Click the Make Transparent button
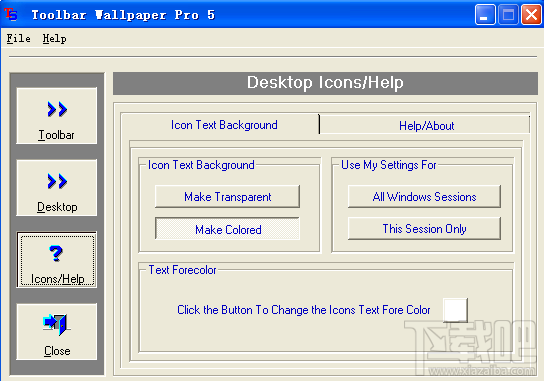Image resolution: width=544 pixels, height=381 pixels. tap(227, 197)
